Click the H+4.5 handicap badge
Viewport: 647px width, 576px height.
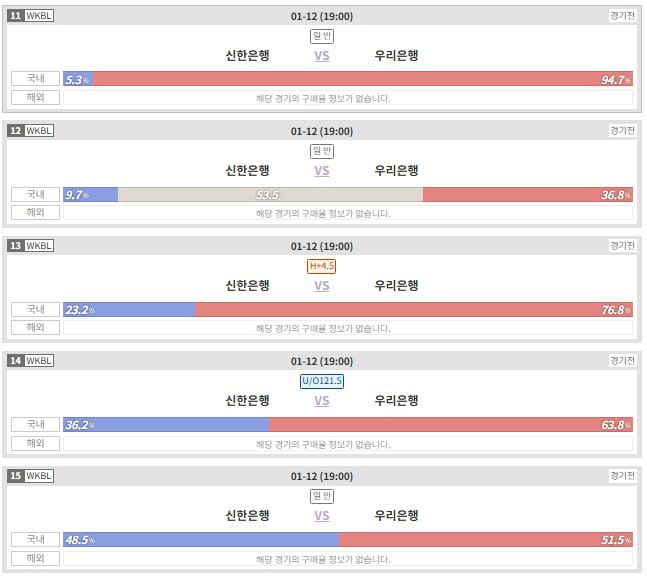(322, 266)
